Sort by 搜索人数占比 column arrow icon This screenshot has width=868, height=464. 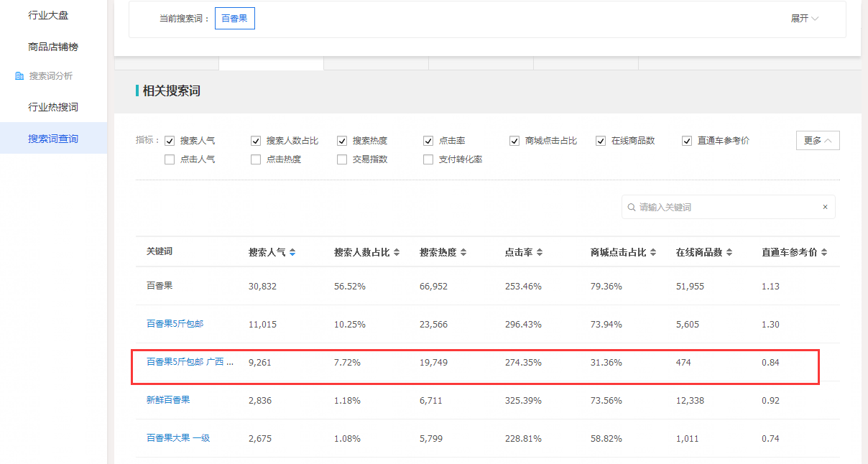coord(397,253)
